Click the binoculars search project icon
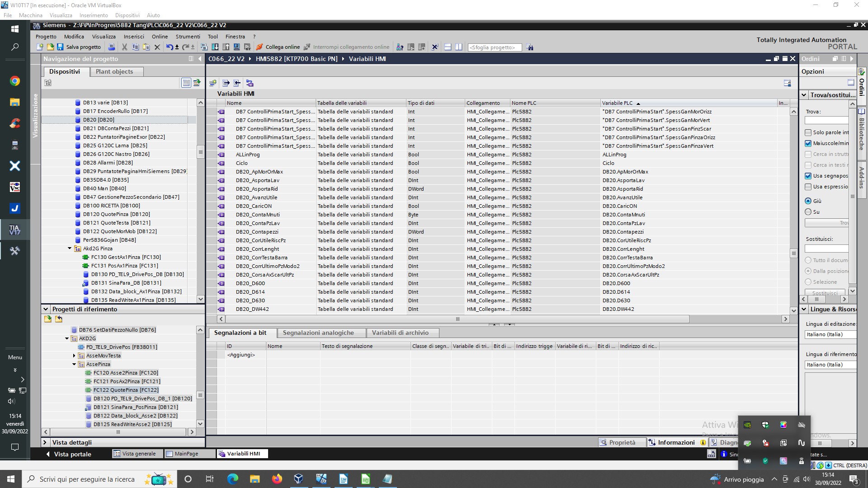The height and width of the screenshot is (488, 868). tap(530, 47)
